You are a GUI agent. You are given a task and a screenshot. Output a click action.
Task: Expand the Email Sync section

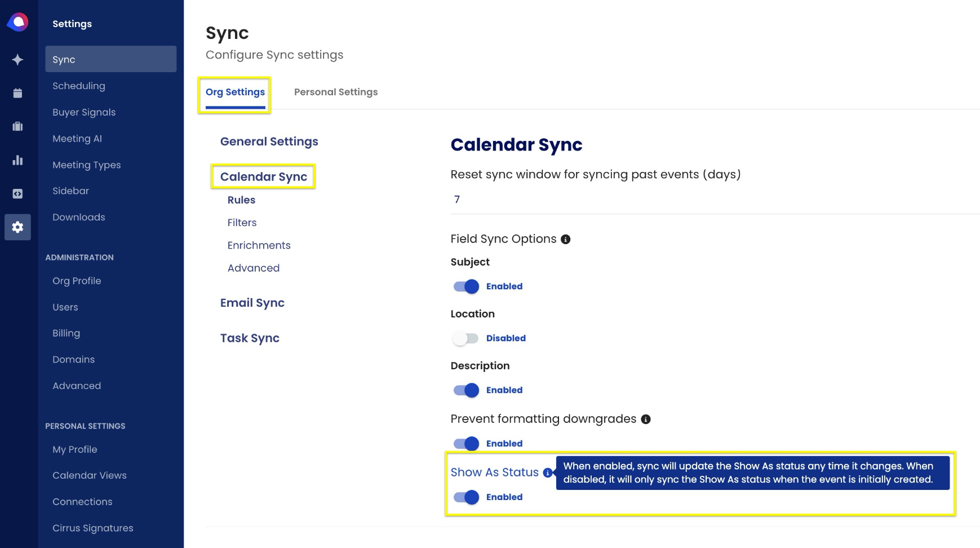[252, 303]
